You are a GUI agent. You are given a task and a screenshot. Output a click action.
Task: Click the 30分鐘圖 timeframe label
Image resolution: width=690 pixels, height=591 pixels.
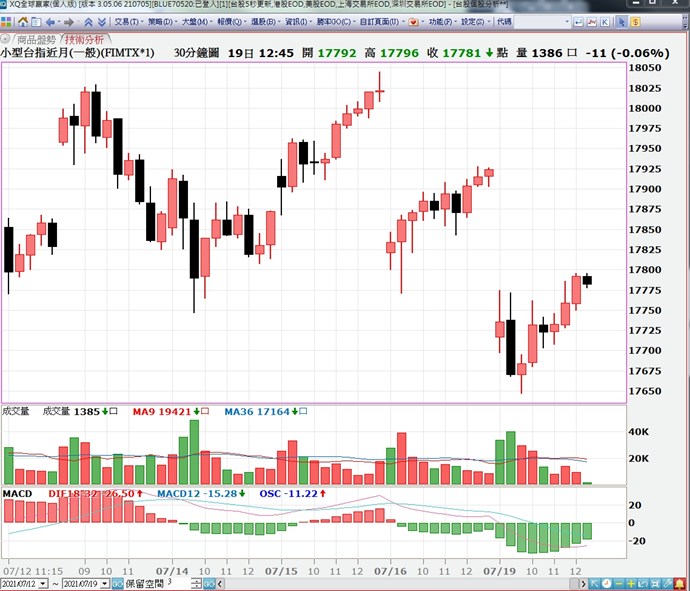pos(196,53)
